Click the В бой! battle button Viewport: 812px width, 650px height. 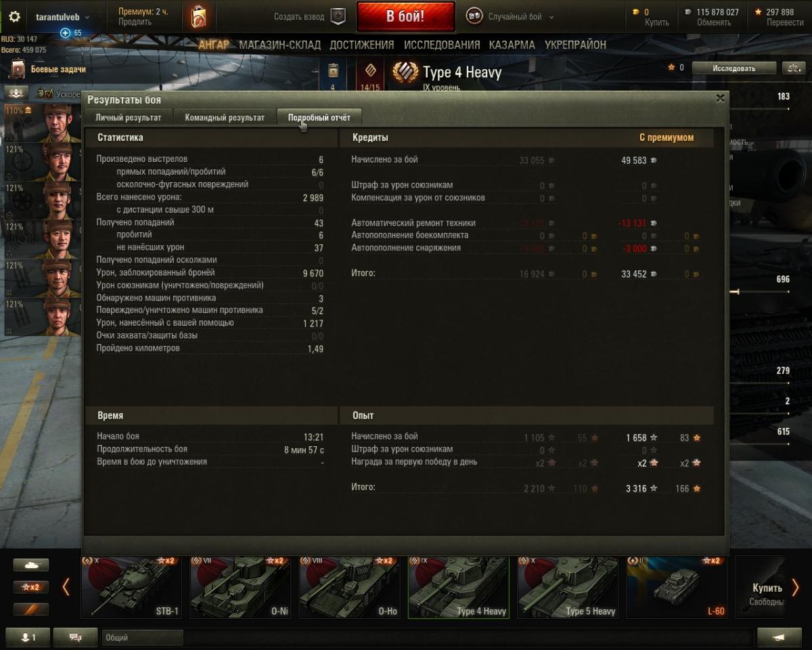tap(405, 16)
